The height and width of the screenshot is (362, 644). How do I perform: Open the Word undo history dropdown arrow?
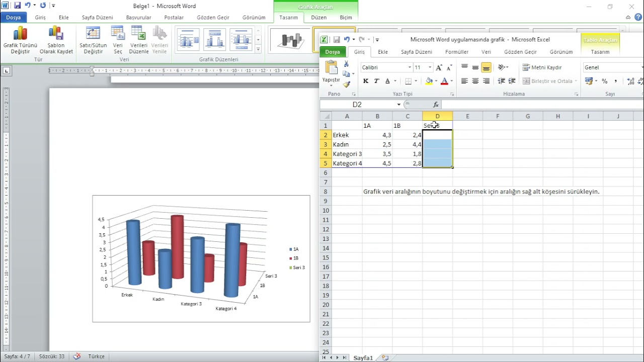point(34,6)
